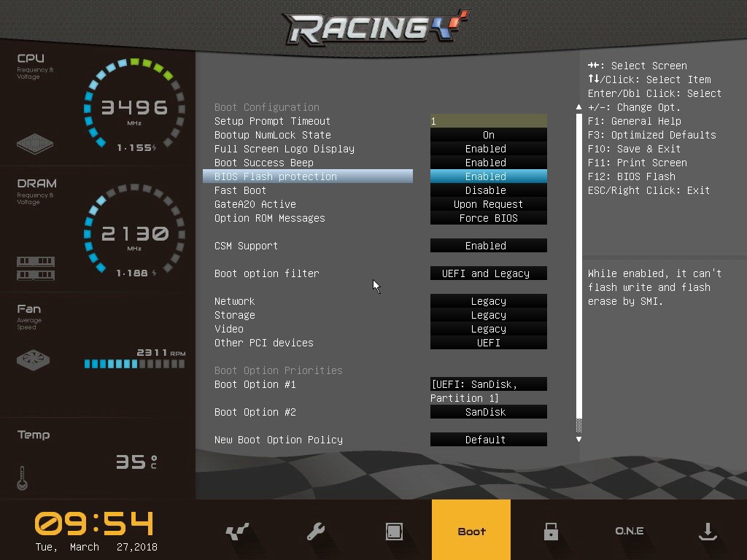Toggle the Boot Success Beep setting

point(488,163)
